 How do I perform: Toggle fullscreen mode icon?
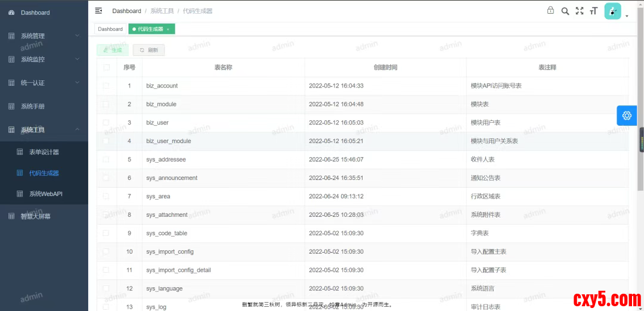pyautogui.click(x=579, y=11)
